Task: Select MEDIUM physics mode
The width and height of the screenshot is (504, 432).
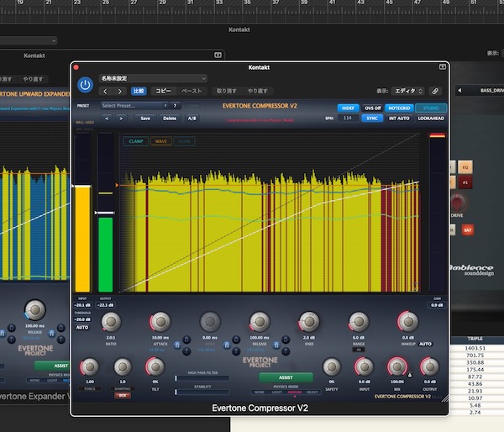Action: pos(295,392)
